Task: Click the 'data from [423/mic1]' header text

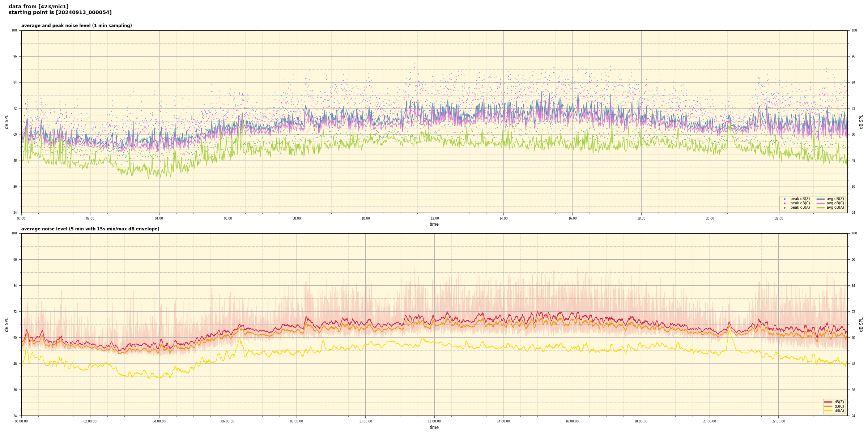Action: [38, 7]
